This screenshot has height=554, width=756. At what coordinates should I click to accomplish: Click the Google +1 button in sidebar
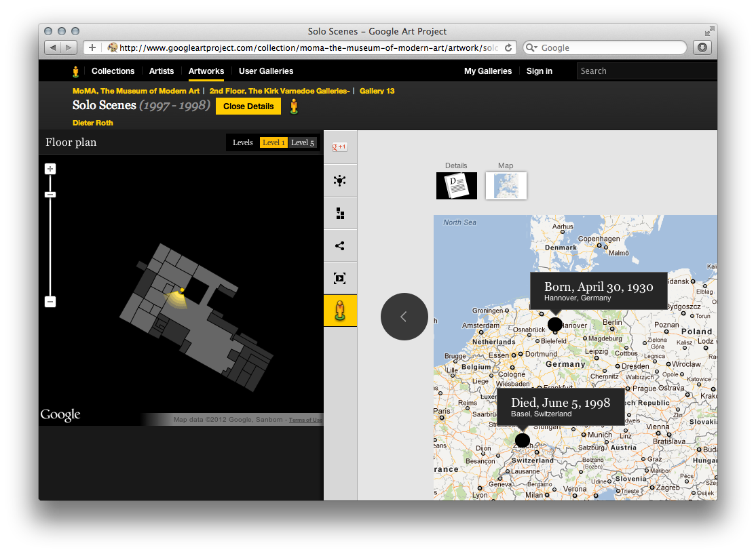(339, 147)
